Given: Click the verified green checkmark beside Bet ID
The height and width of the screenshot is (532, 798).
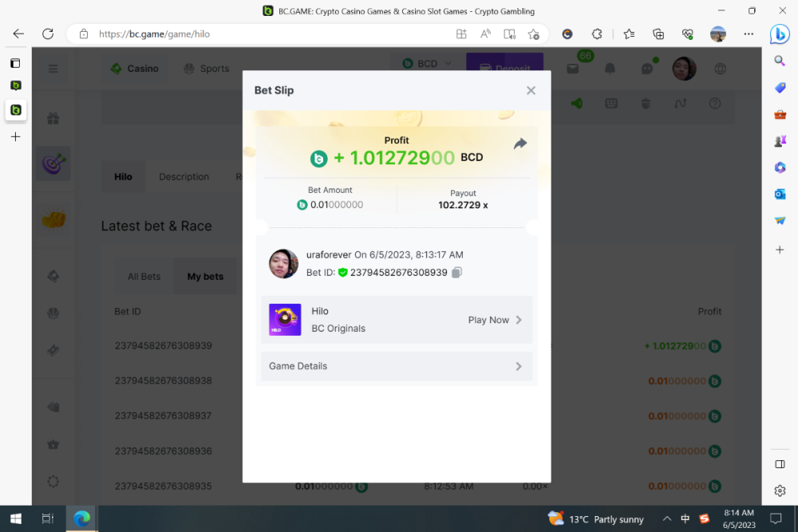Looking at the screenshot, I should click(x=345, y=273).
